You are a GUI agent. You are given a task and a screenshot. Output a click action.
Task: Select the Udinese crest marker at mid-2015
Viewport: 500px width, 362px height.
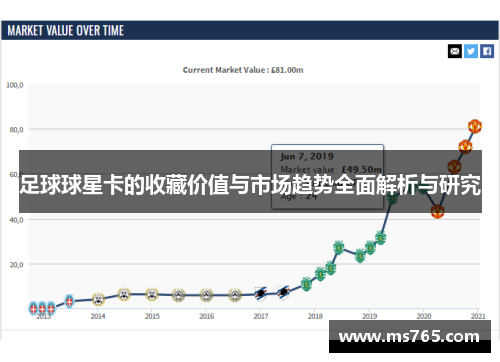178,295
